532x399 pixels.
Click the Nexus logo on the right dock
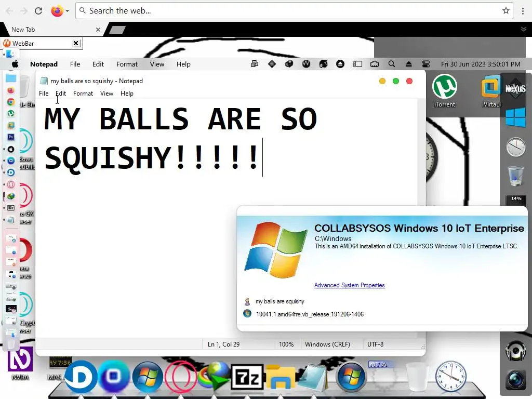[x=515, y=89]
